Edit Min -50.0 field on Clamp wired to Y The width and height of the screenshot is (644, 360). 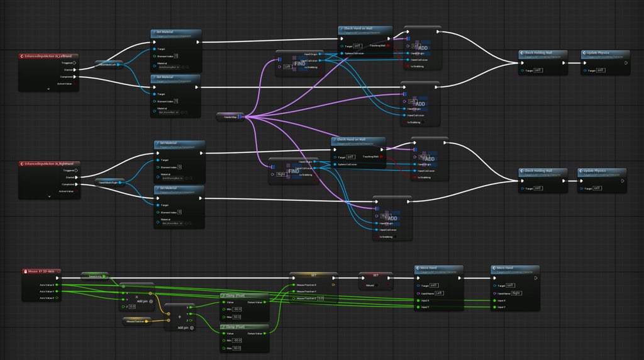(237, 340)
